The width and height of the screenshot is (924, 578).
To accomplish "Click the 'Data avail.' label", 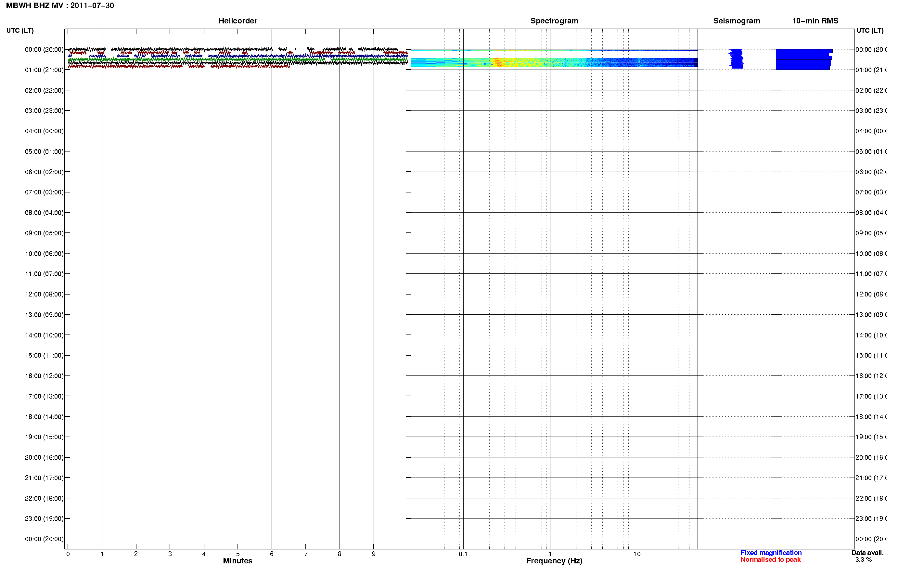I will tap(867, 553).
